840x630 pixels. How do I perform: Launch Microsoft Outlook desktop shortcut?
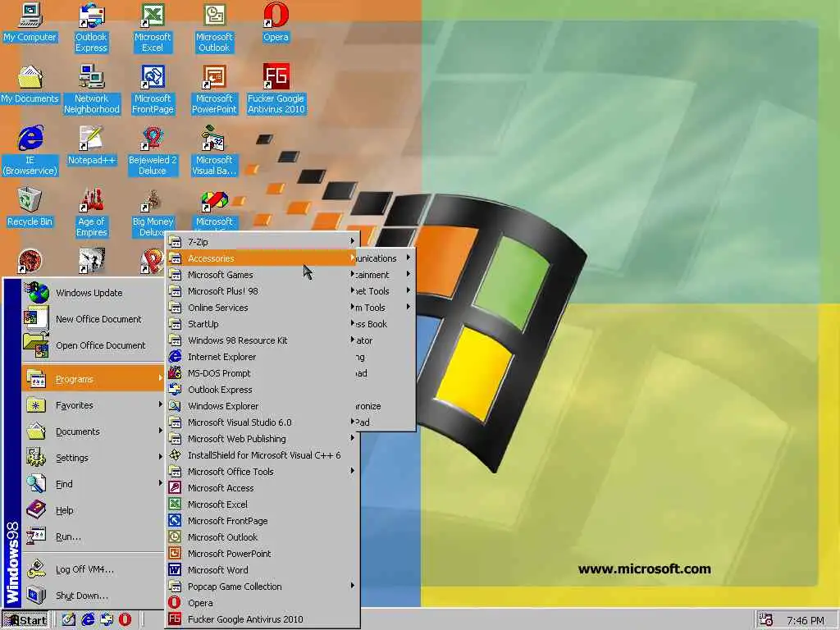tap(214, 28)
